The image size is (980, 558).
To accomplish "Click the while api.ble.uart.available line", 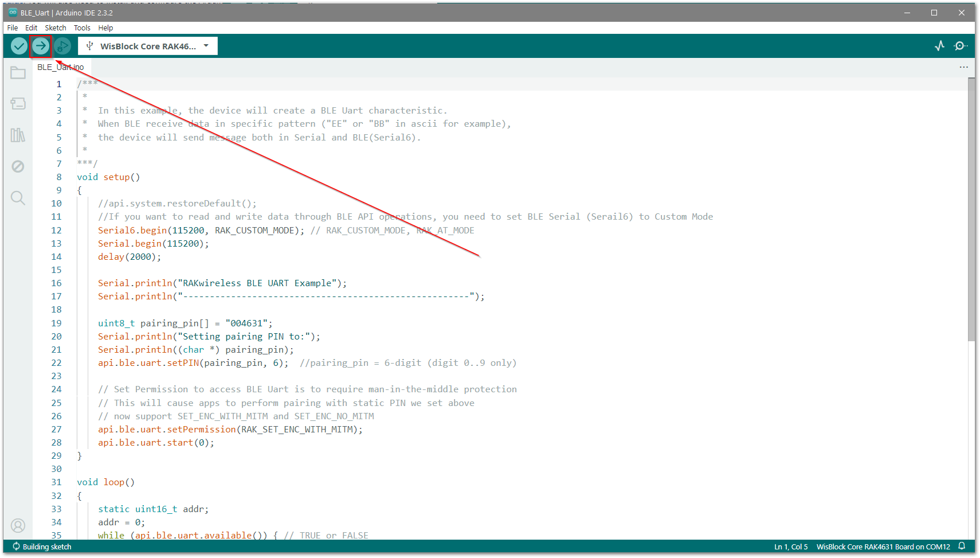I will click(x=233, y=535).
